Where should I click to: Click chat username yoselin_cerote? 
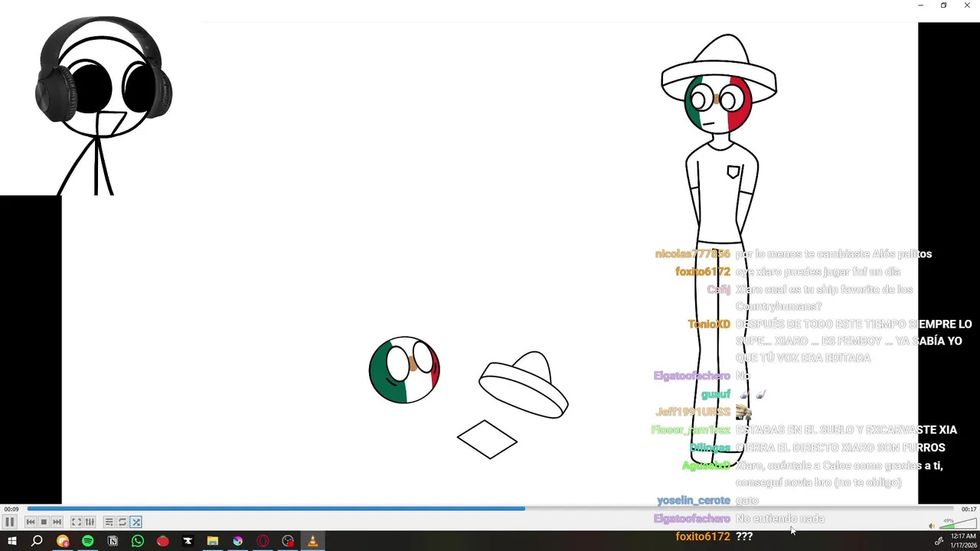[x=694, y=500]
